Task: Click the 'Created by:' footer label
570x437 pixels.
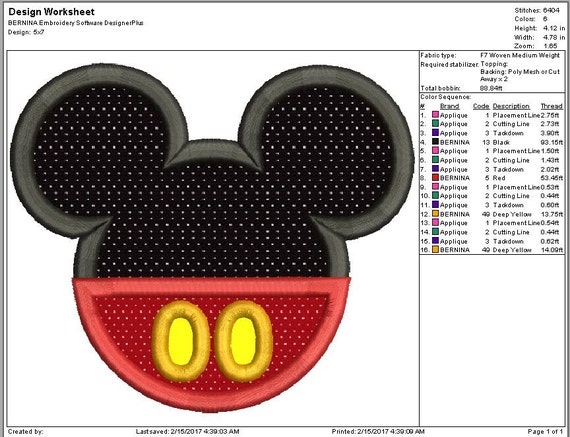Action: click(x=25, y=432)
